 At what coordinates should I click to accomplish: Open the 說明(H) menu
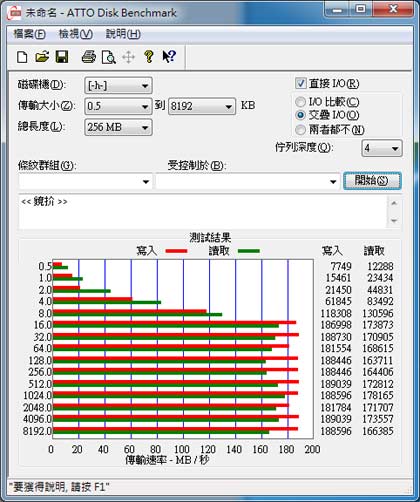pos(123,34)
